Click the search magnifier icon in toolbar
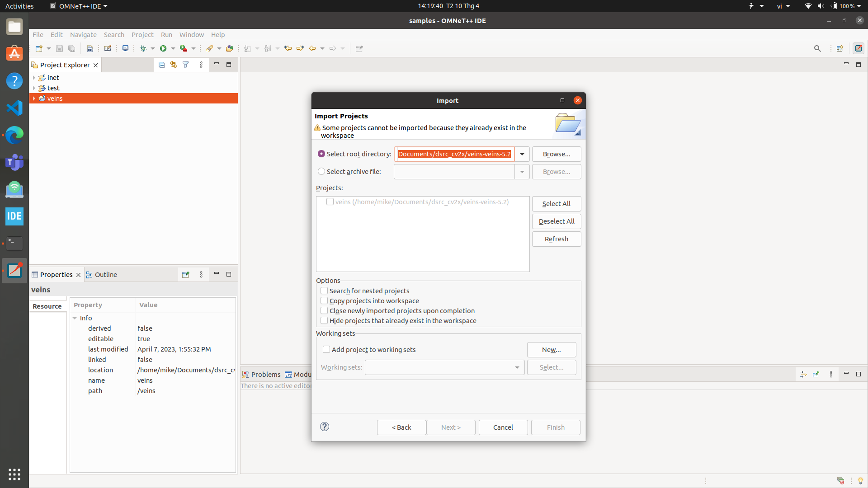This screenshot has width=868, height=488. [817, 48]
